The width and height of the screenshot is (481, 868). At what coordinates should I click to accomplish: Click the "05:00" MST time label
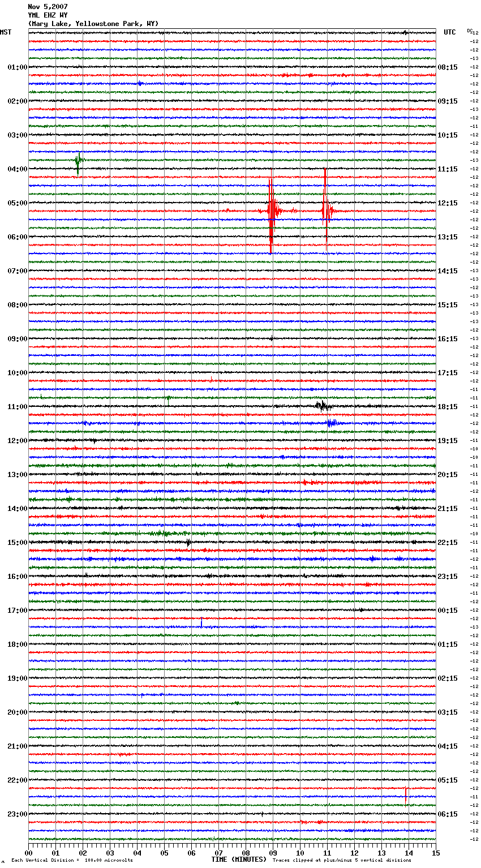18,203
